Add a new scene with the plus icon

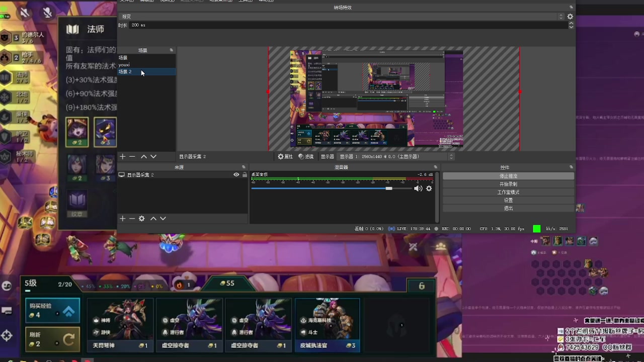point(122,157)
